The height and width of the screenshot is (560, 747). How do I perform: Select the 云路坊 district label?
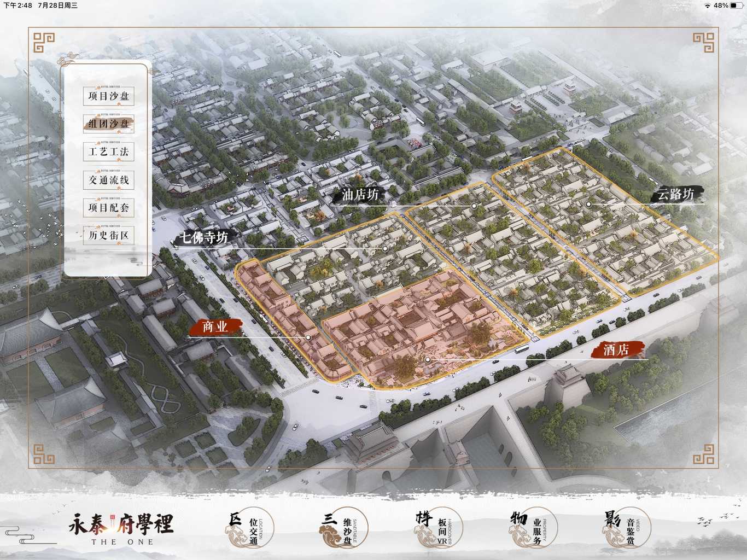[x=675, y=194]
